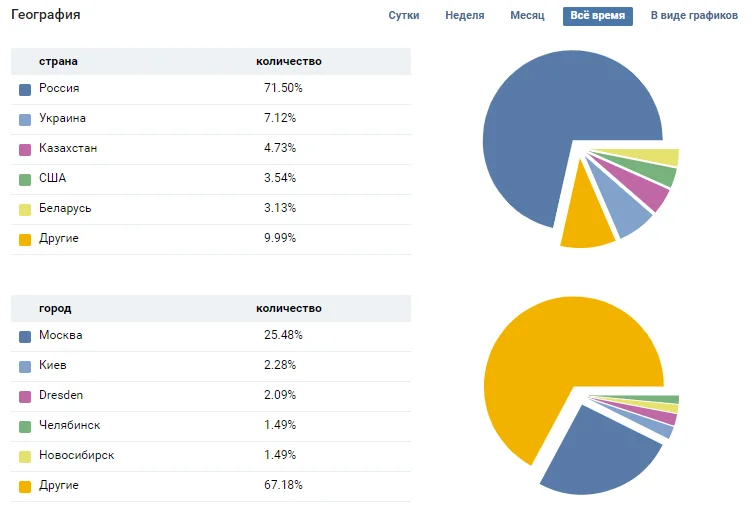Click the США green color swatch

click(x=25, y=180)
